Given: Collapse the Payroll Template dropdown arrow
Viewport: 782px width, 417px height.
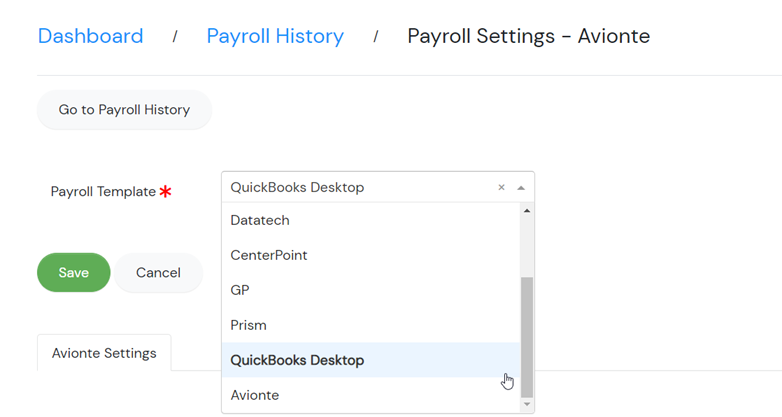Looking at the screenshot, I should [521, 188].
